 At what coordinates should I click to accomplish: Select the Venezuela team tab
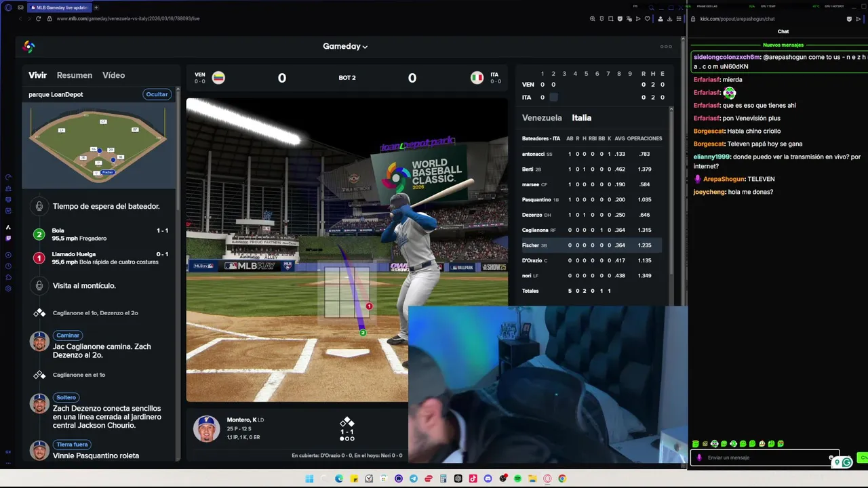coord(542,117)
